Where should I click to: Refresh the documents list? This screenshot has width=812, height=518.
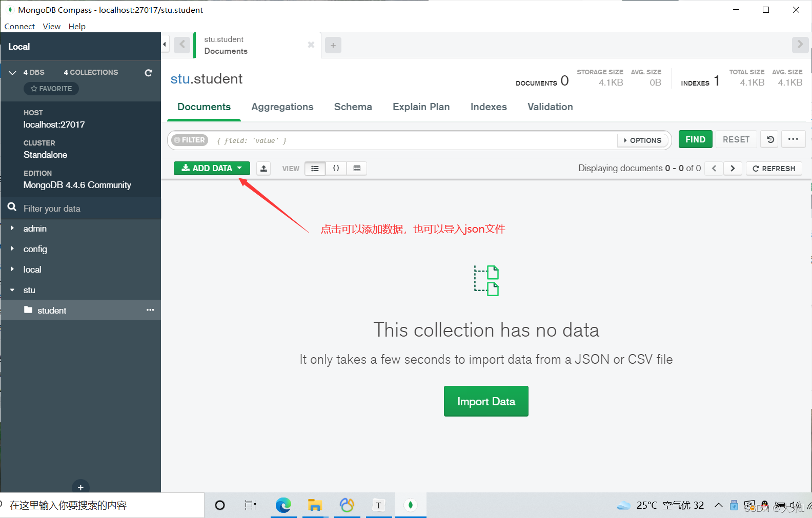click(774, 168)
